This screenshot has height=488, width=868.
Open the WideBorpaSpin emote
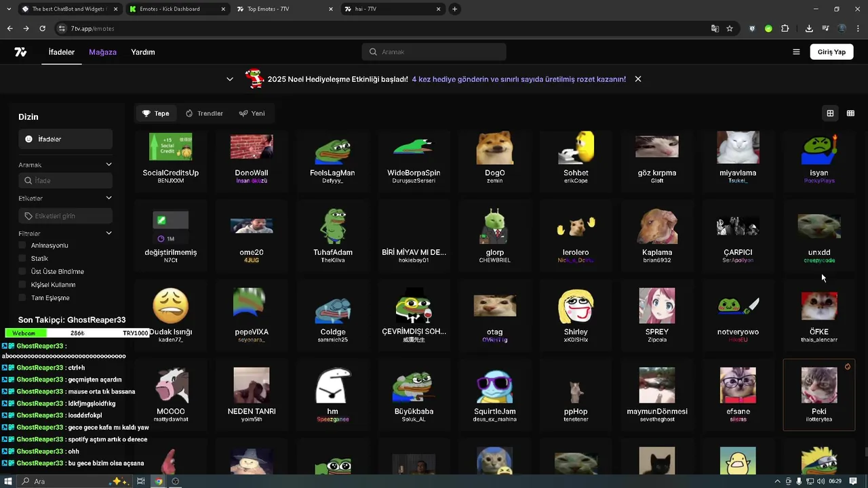414,159
